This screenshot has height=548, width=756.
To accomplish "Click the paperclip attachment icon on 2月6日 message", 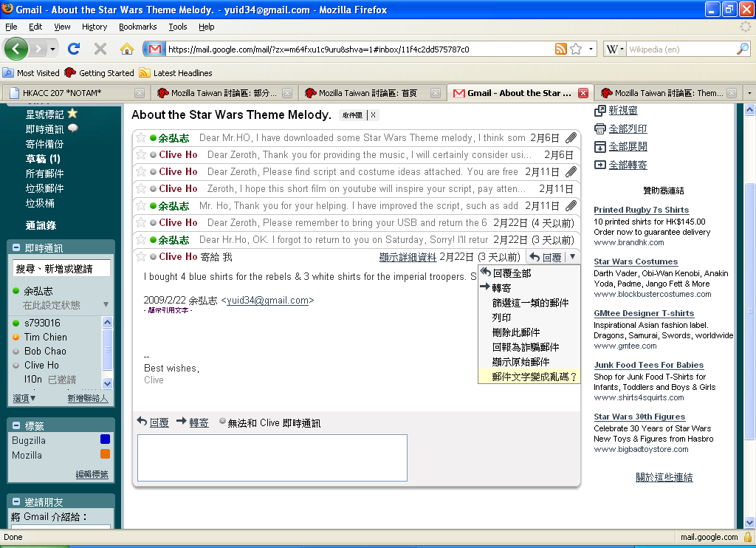I will click(571, 138).
